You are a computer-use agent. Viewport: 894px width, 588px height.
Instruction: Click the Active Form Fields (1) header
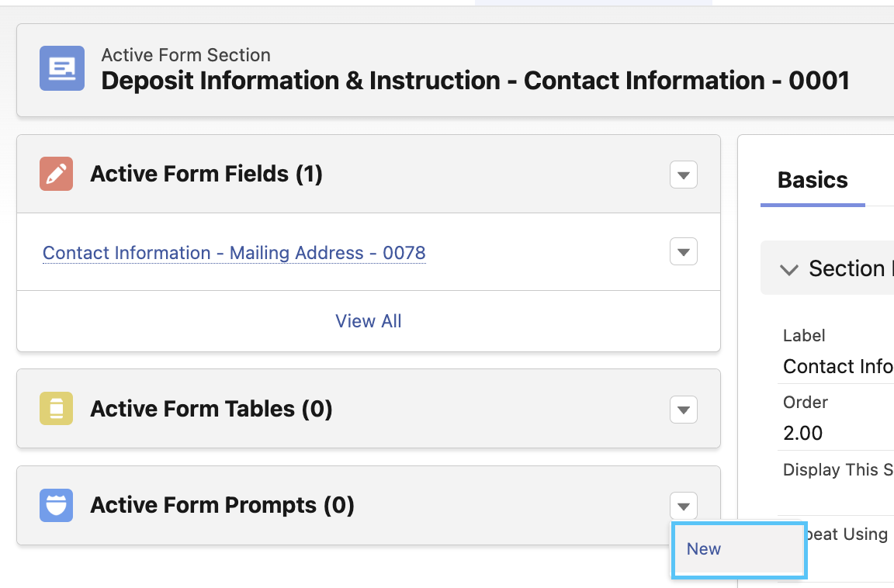pyautogui.click(x=206, y=174)
